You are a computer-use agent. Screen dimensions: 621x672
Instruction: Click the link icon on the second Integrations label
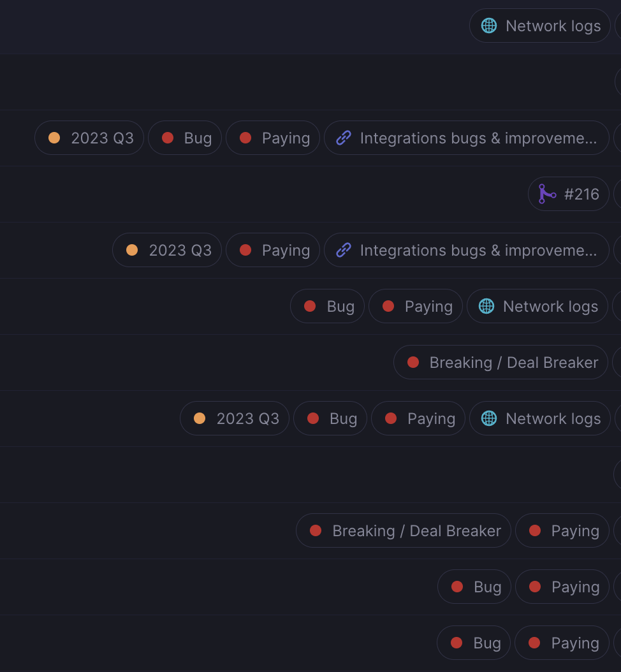coord(344,250)
